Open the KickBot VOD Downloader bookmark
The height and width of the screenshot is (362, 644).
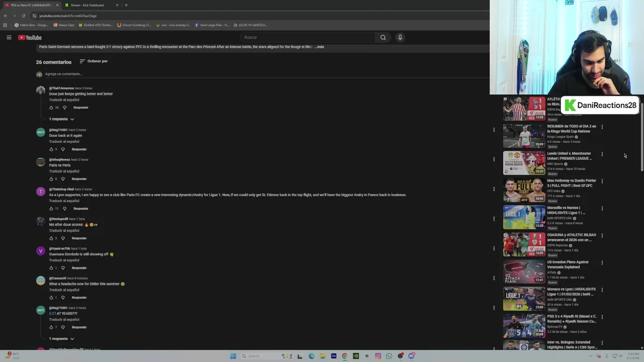tap(96, 25)
